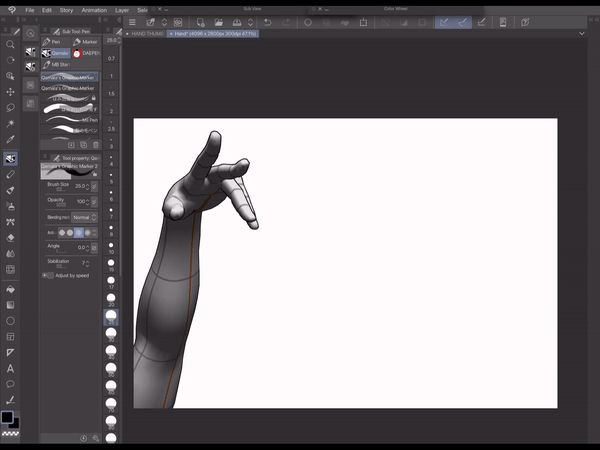600x450 pixels.
Task: Open the Animation menu
Action: [x=94, y=10]
